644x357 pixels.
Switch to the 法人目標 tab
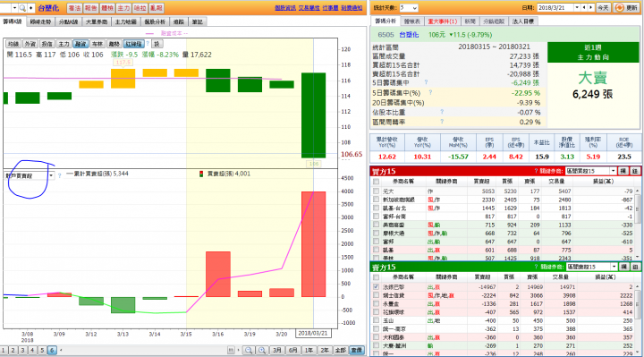click(x=523, y=21)
